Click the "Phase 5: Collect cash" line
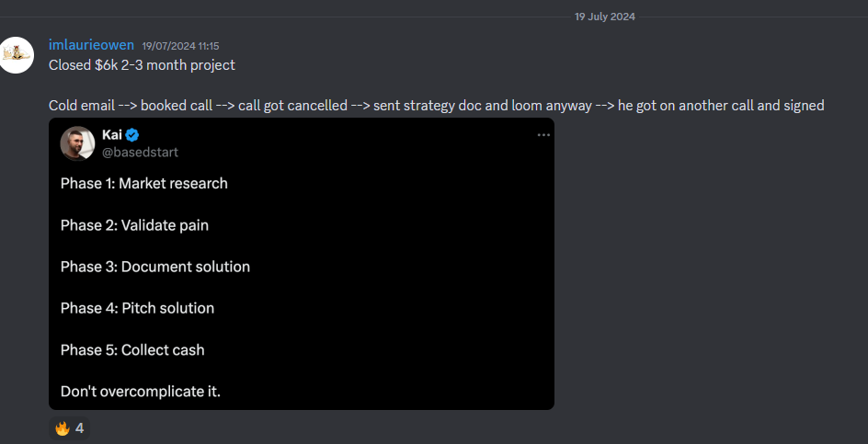 [132, 349]
